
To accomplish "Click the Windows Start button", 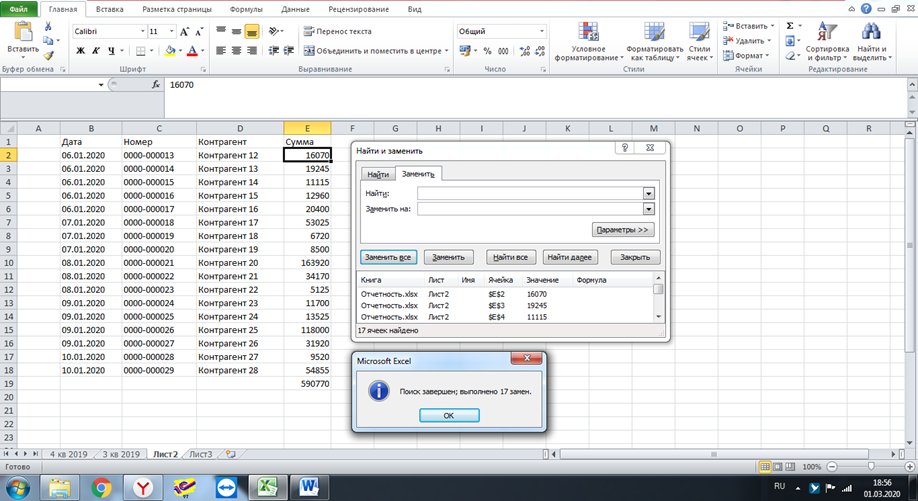I will tap(18, 487).
